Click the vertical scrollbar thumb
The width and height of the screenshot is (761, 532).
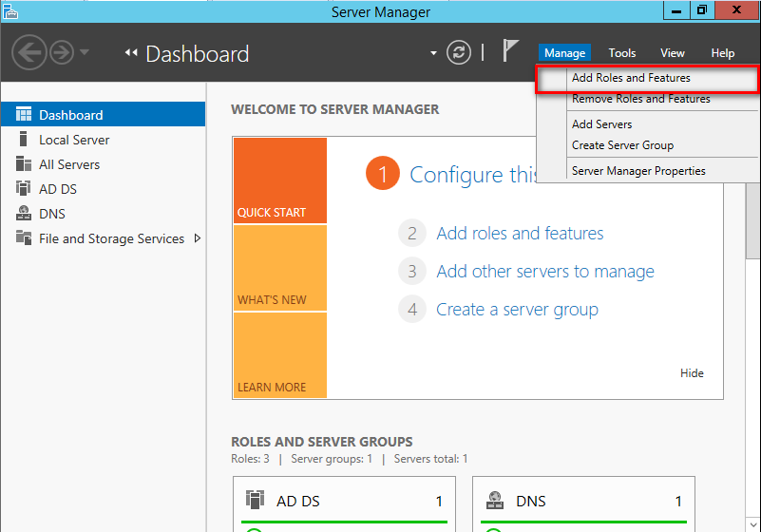pyautogui.click(x=753, y=220)
